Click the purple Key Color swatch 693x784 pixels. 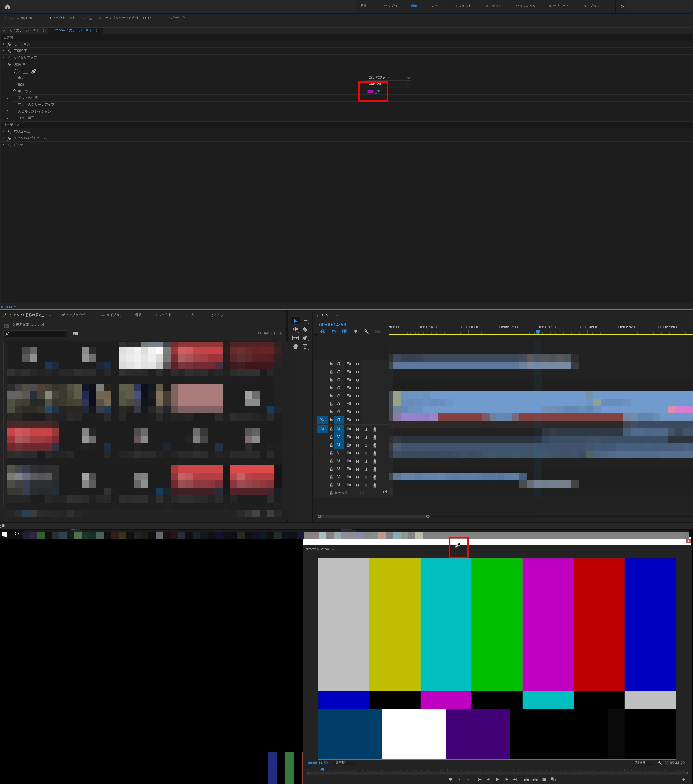click(370, 92)
